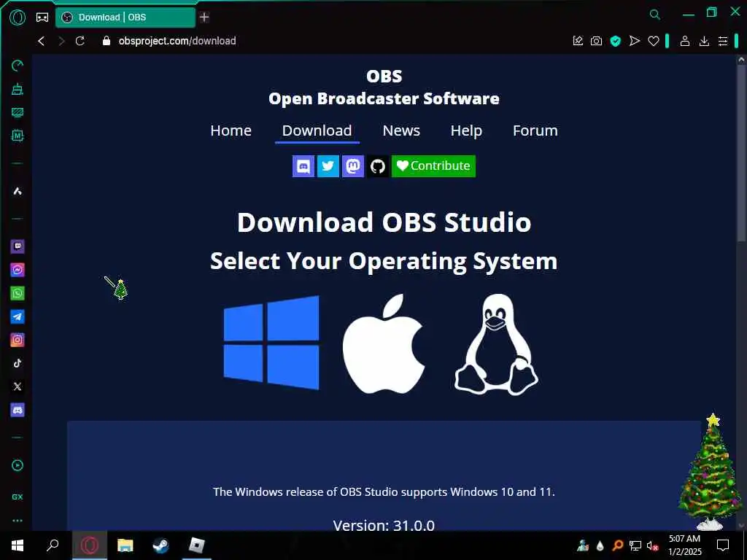This screenshot has height=560, width=747.
Task: Select the Windows operating system logo
Action: (271, 343)
